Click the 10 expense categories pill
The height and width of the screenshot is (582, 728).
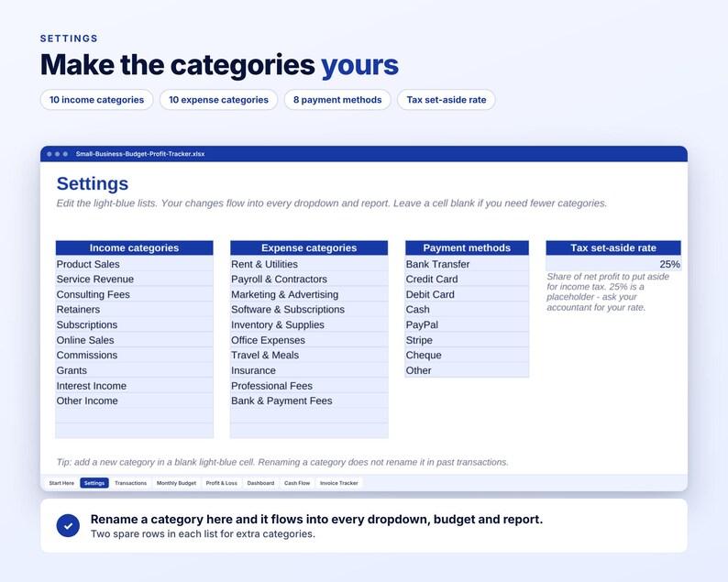(219, 100)
